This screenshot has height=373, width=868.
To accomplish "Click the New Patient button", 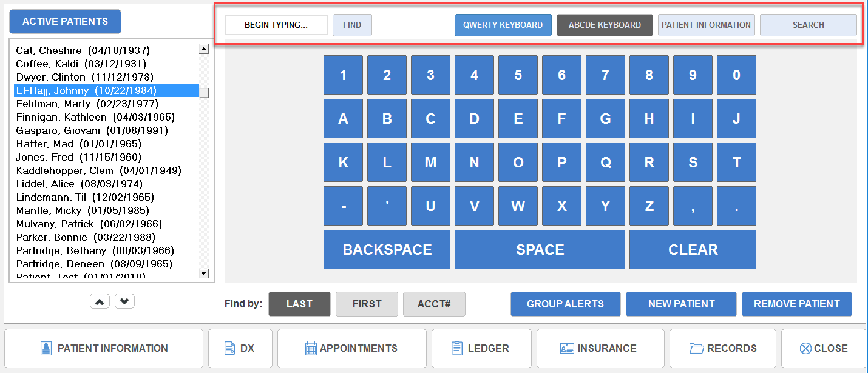I will (x=681, y=304).
